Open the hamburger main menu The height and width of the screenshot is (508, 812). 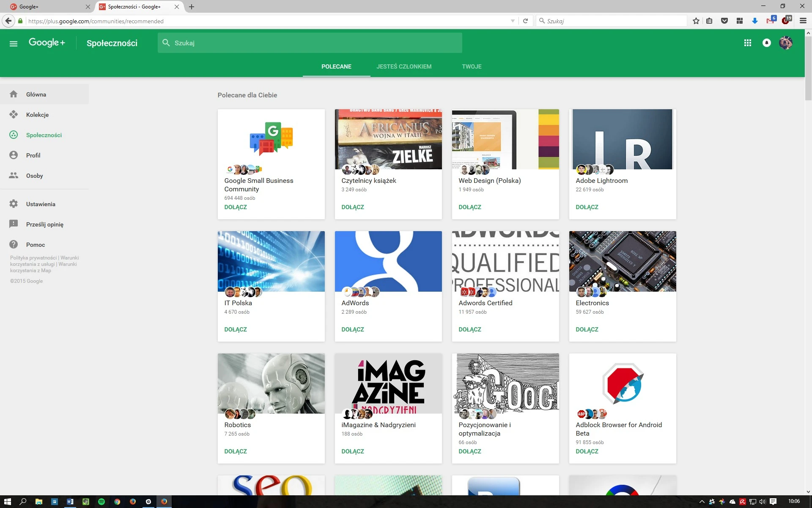click(14, 43)
